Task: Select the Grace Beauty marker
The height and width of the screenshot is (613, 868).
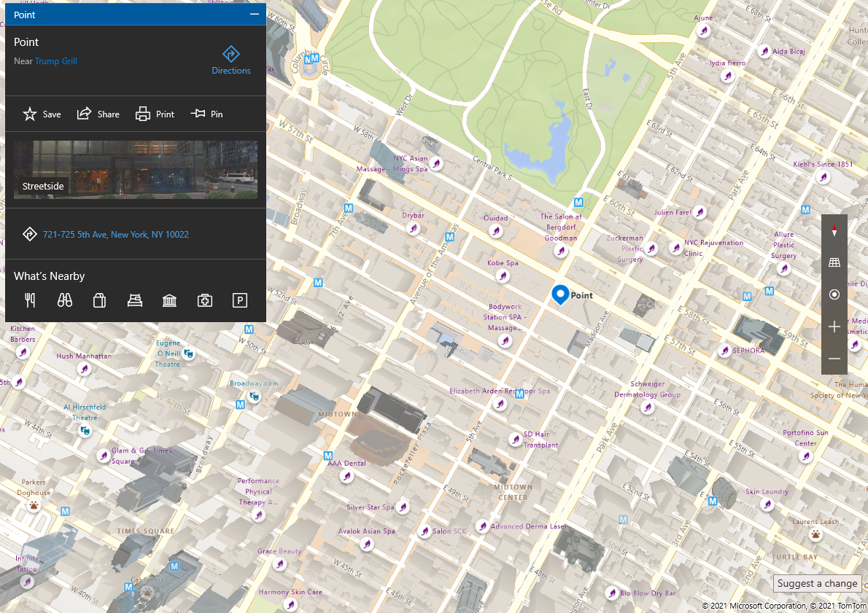Action: click(279, 563)
